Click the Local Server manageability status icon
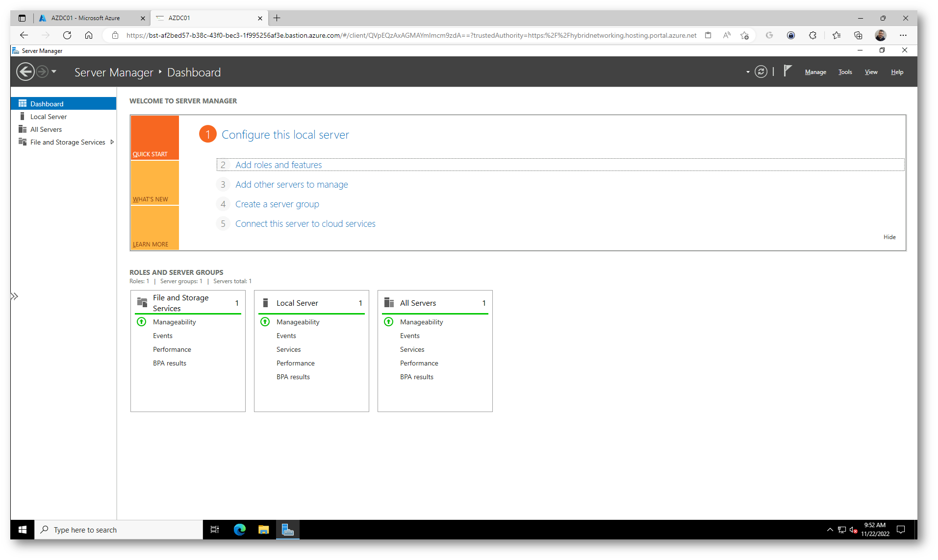The width and height of the screenshot is (938, 560). (265, 322)
